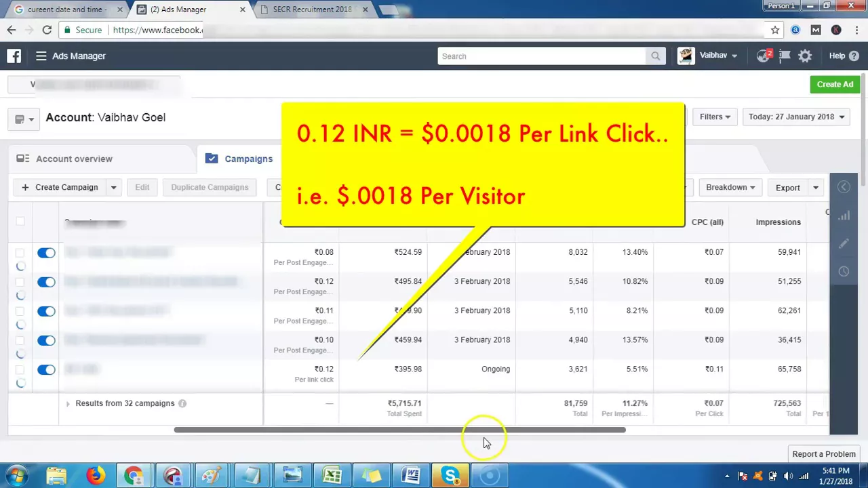Reload the page with refresh icon

tap(47, 30)
